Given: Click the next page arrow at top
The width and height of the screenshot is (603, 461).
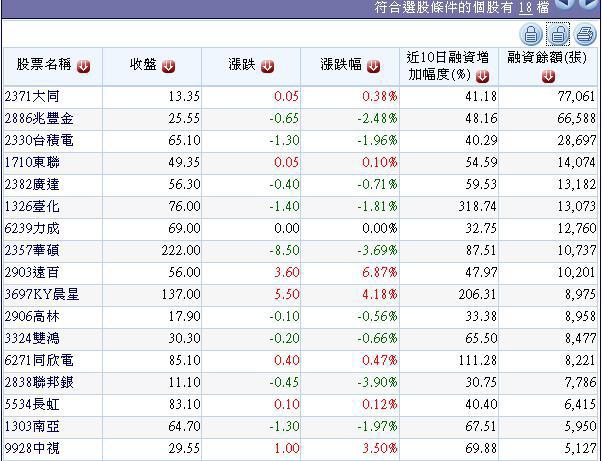Looking at the screenshot, I should (x=588, y=3).
